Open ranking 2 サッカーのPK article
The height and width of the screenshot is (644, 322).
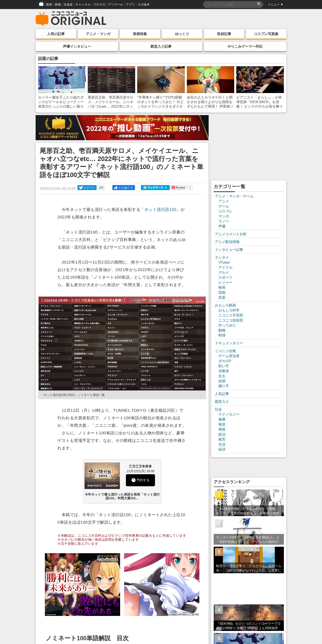coord(249,531)
